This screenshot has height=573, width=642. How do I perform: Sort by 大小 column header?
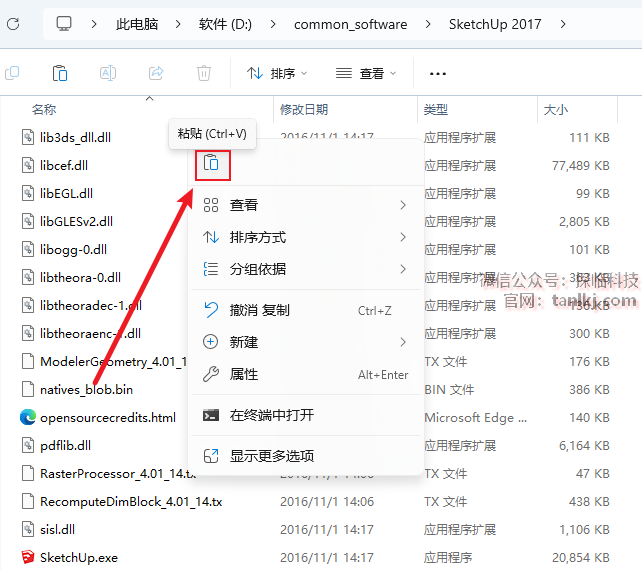point(556,110)
